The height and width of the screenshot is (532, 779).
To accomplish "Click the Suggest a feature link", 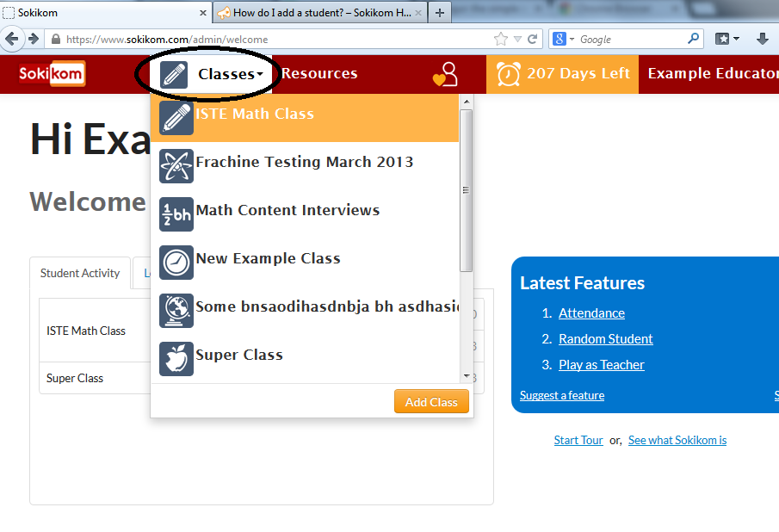I will coord(562,395).
